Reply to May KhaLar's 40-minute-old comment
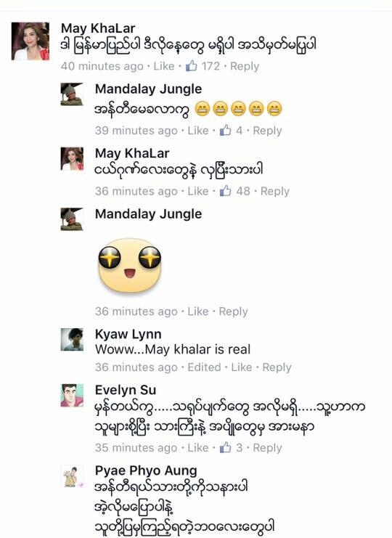The height and width of the screenshot is (538, 392). [245, 66]
